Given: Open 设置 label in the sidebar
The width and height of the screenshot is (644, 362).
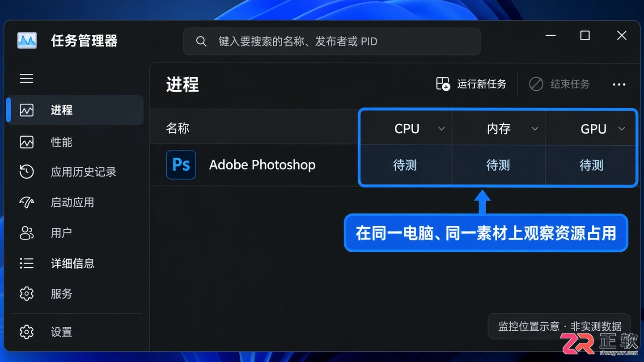Looking at the screenshot, I should click(x=62, y=332).
